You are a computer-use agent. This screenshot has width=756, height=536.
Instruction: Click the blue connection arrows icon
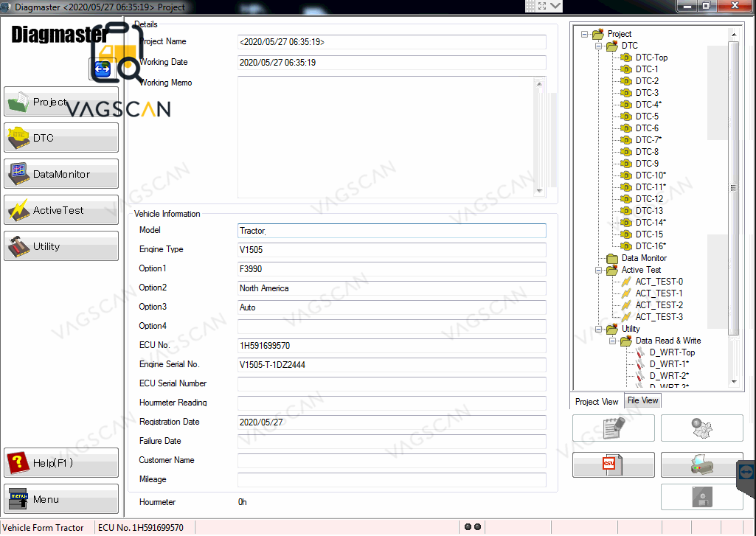tap(101, 70)
